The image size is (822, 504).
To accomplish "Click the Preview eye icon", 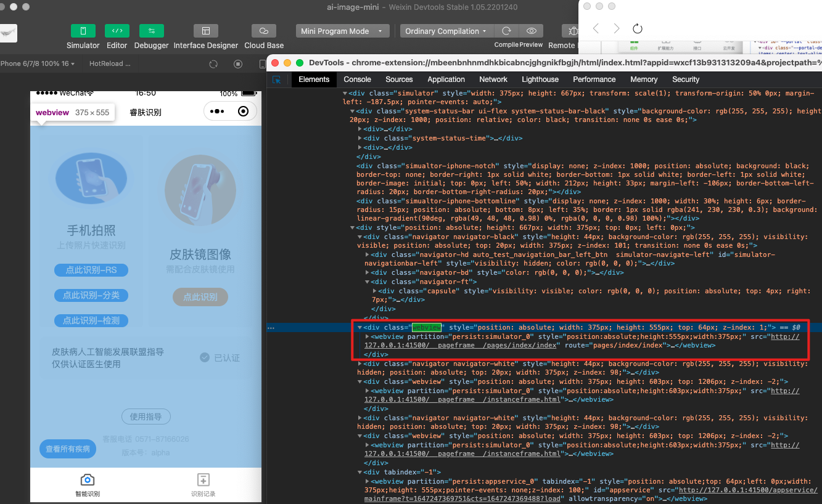I will (531, 31).
